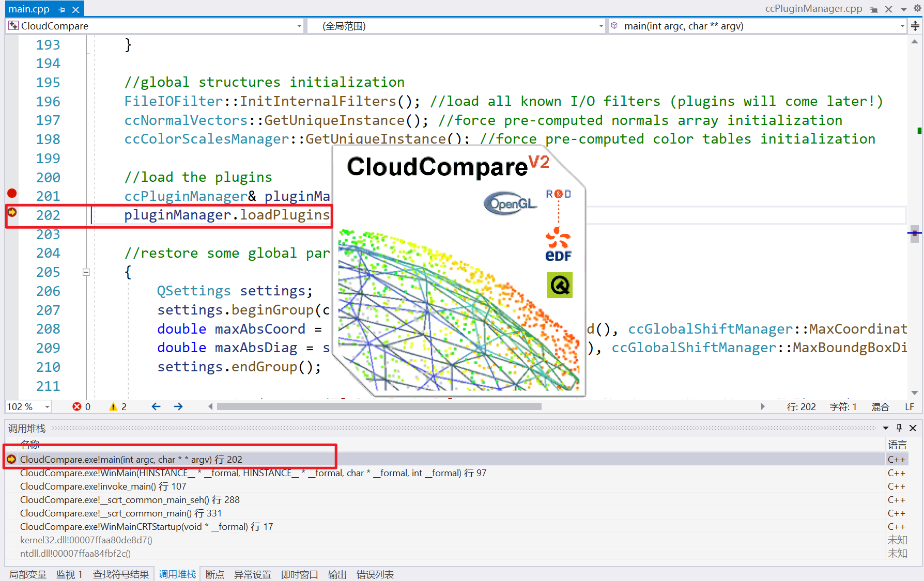Click the horizontal scrollbar left arrow

click(210, 407)
